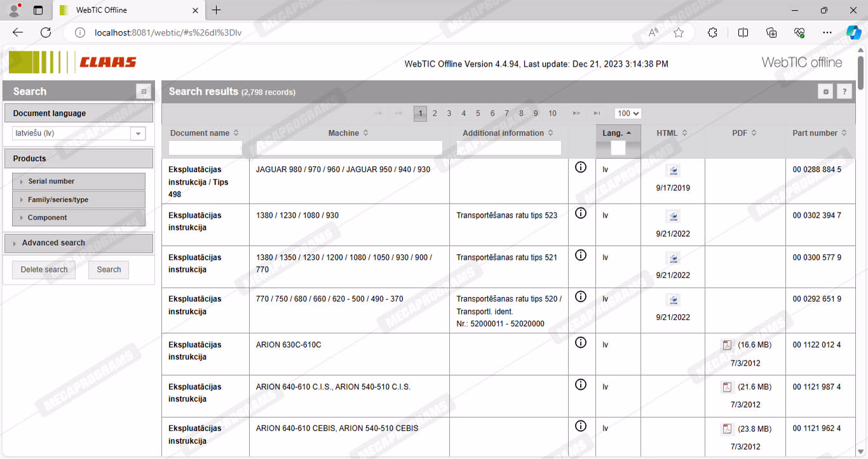
Task: Click browser favorites star icon
Action: (x=679, y=33)
